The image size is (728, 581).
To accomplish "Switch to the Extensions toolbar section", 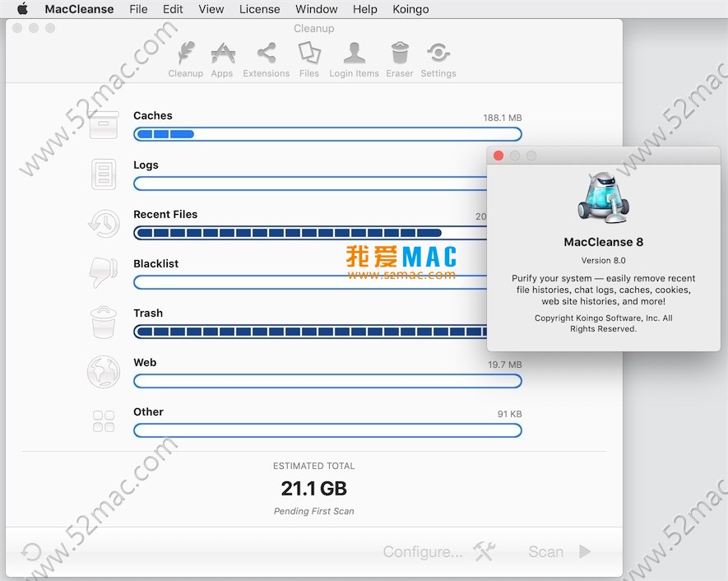I will (x=266, y=60).
